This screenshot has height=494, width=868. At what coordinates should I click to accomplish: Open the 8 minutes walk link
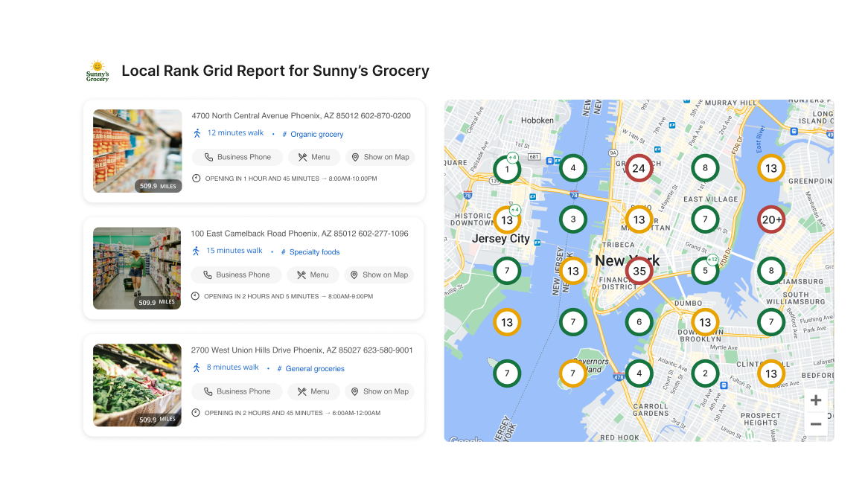tap(232, 368)
